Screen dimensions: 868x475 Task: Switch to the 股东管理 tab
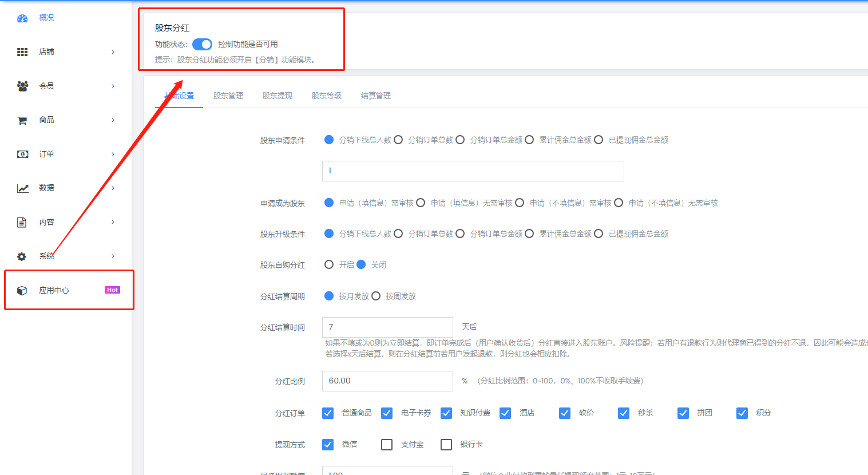pos(228,96)
